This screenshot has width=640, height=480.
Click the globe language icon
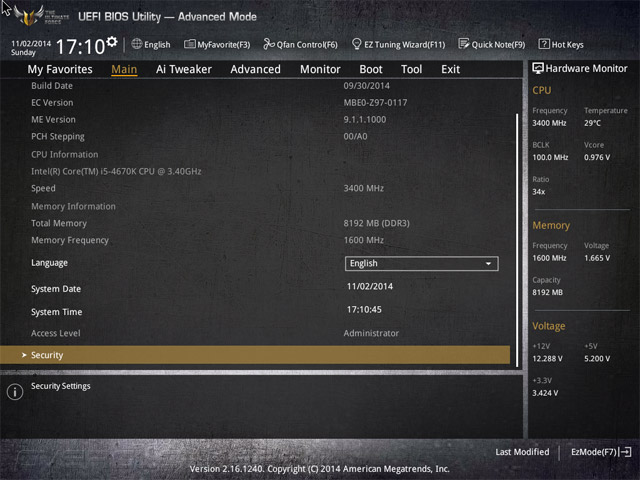137,44
